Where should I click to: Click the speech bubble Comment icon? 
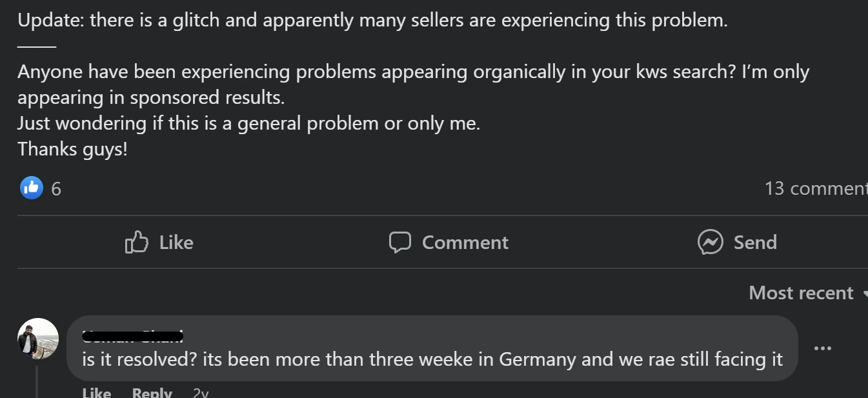(x=400, y=243)
